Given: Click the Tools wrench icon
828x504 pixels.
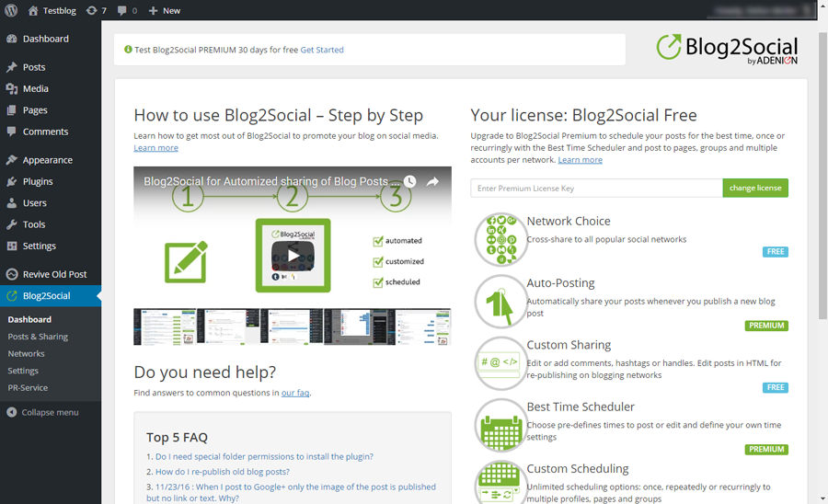Looking at the screenshot, I should click(12, 224).
